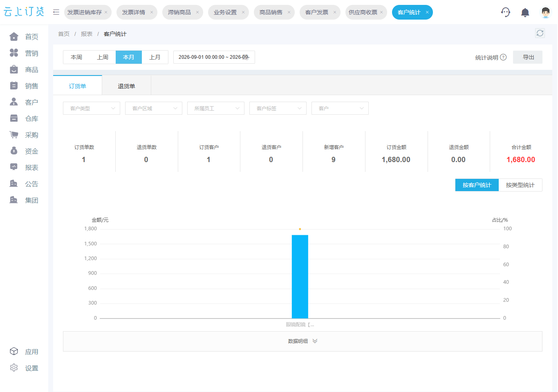558x392 pixels.
Task: Switch to the 退货单 tab
Action: click(x=126, y=86)
